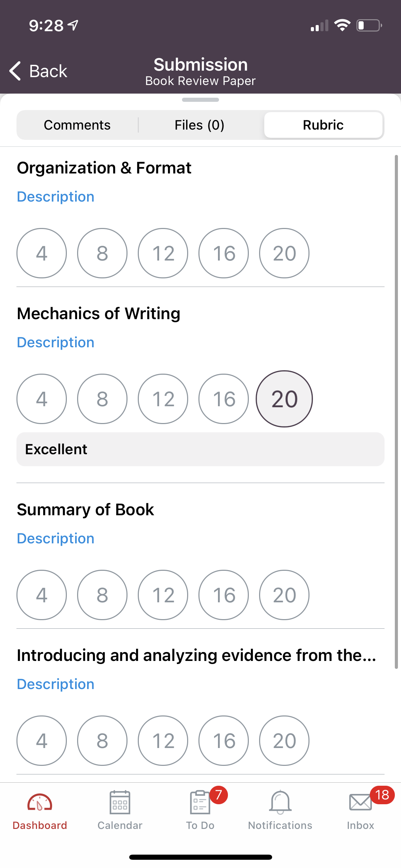Viewport: 401px width, 868px height.
Task: Tap the sheet drag handle below header
Action: (x=200, y=100)
